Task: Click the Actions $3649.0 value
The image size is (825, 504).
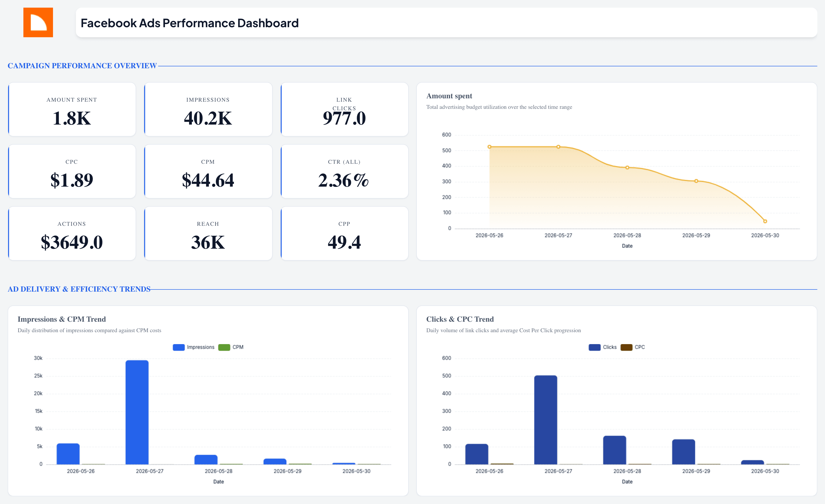Action: (x=72, y=242)
